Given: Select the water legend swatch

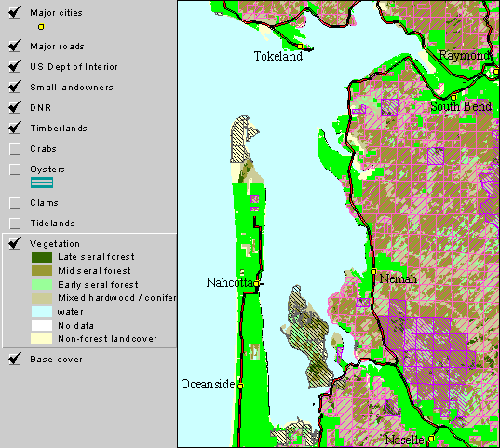Looking at the screenshot, I should point(42,312).
